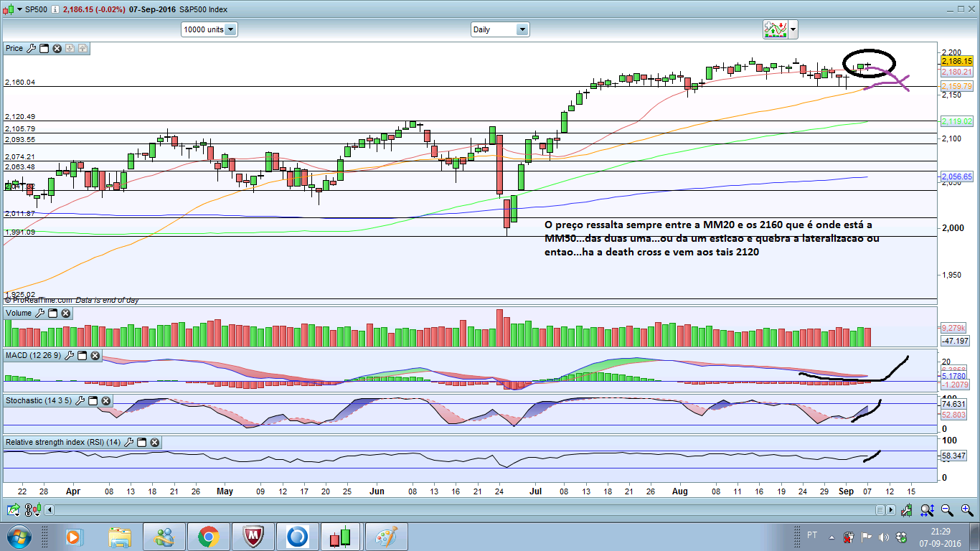Move the Price panel up

pos(83,49)
